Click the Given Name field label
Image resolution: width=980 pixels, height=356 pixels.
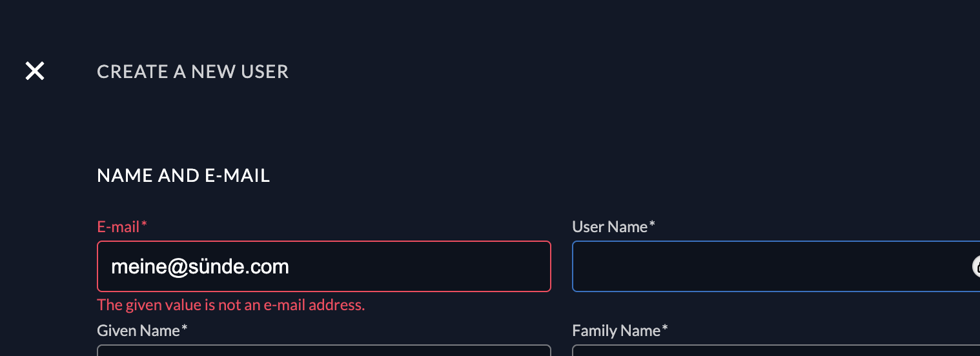[x=138, y=331]
